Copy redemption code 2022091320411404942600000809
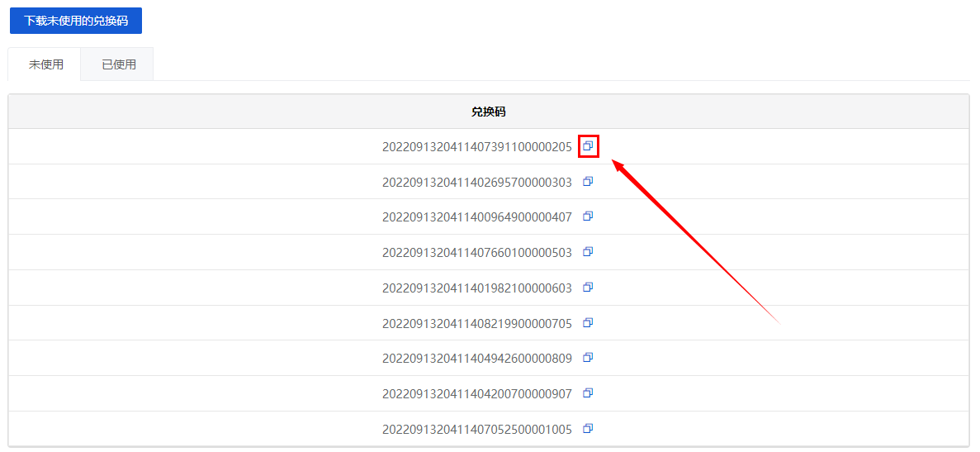This screenshot has width=980, height=452. pyautogui.click(x=588, y=358)
